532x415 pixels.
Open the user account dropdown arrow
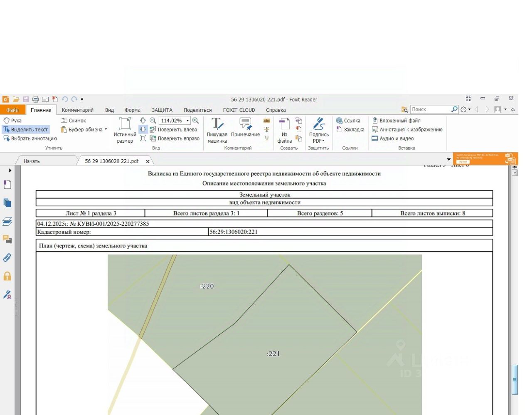[505, 109]
